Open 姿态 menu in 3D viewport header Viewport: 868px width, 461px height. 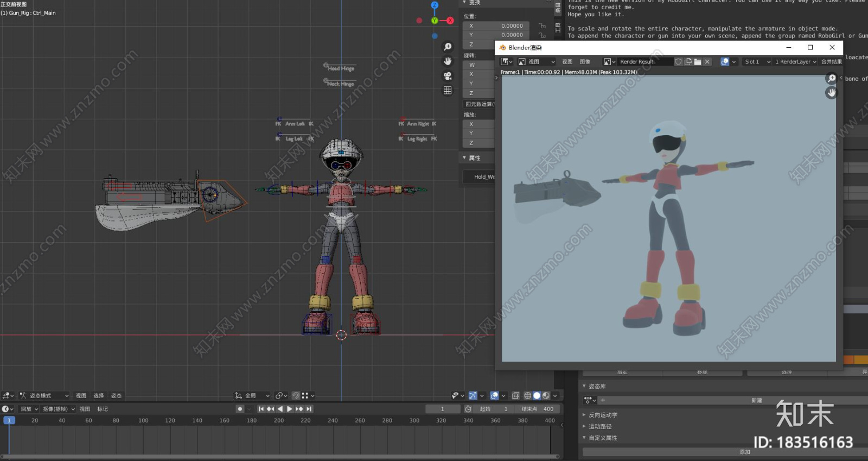[116, 396]
